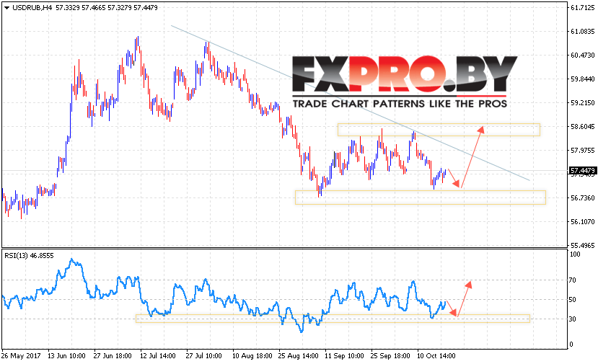Click the 56.1070 price axis label
This screenshot has width=598, height=364.
coord(582,221)
